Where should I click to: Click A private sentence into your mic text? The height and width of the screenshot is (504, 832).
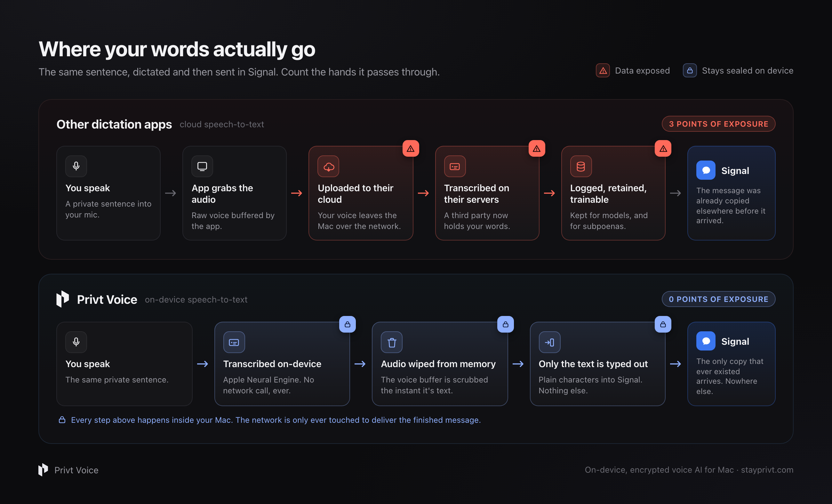(108, 209)
